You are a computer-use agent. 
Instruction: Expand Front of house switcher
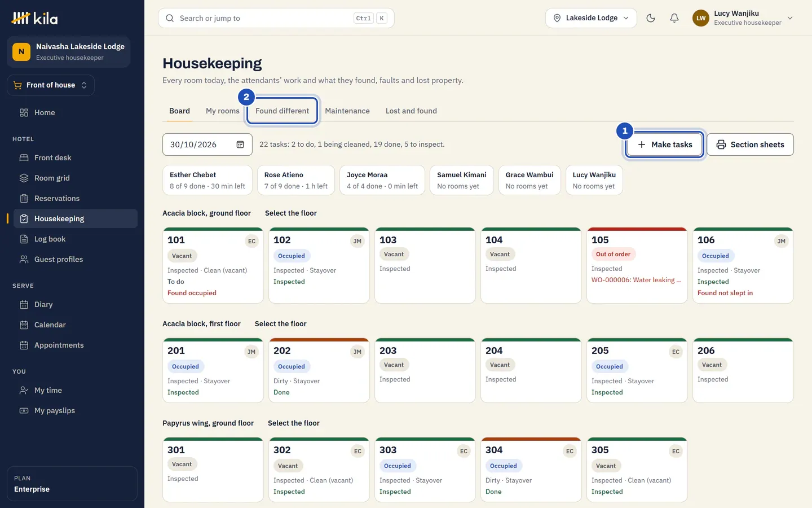click(x=51, y=85)
